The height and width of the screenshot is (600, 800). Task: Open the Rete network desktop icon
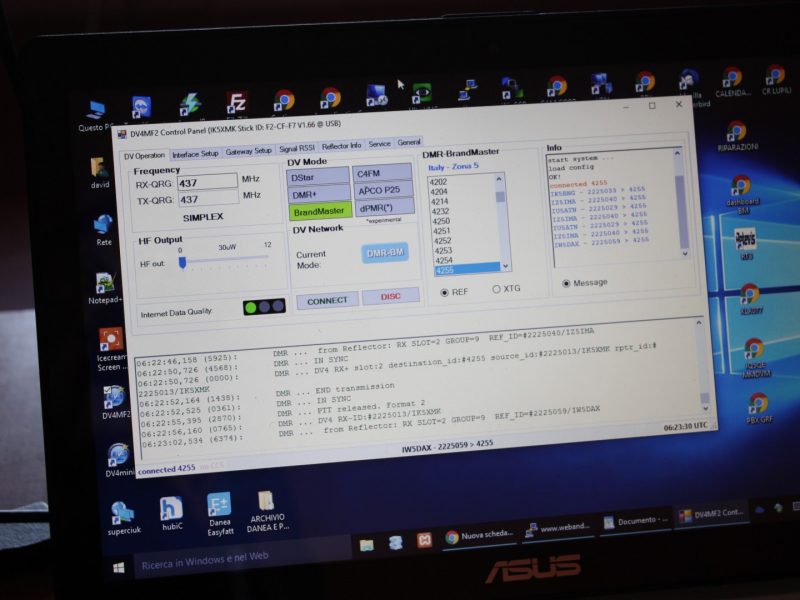click(x=104, y=230)
